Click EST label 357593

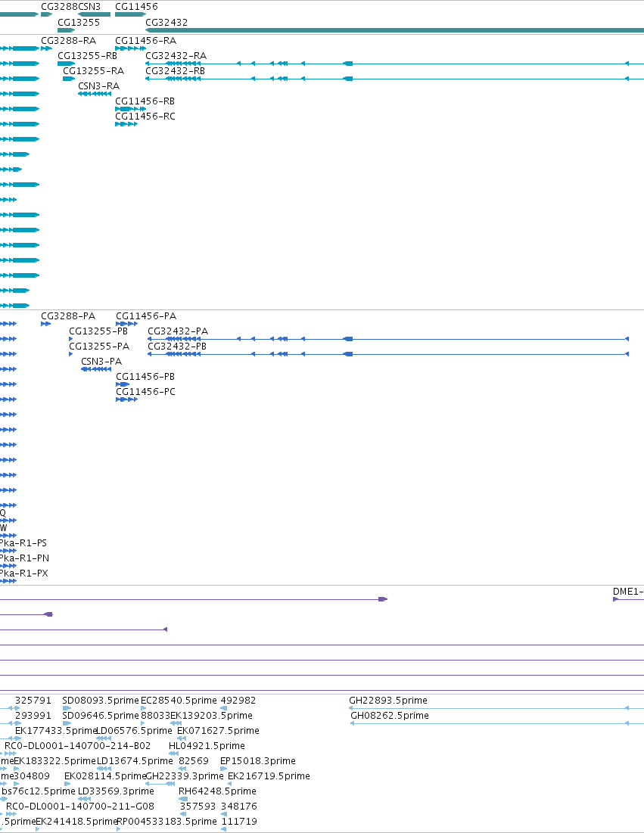coord(198,807)
